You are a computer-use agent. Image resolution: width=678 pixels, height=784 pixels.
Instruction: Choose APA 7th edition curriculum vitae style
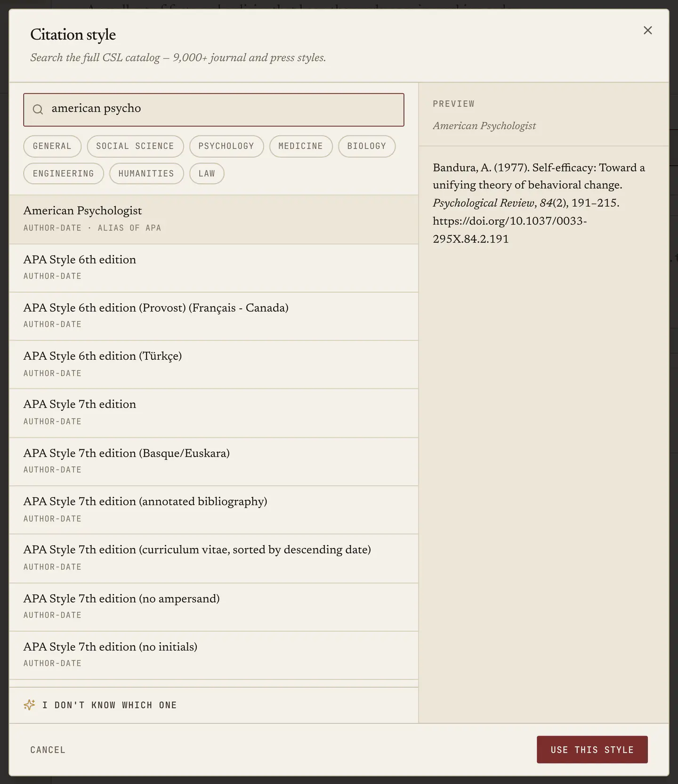coord(214,558)
